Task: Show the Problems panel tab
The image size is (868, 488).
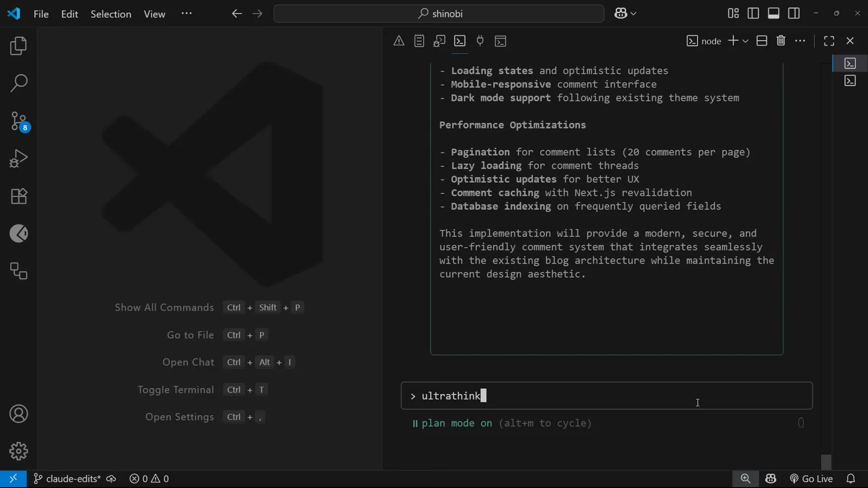Action: [x=399, y=41]
